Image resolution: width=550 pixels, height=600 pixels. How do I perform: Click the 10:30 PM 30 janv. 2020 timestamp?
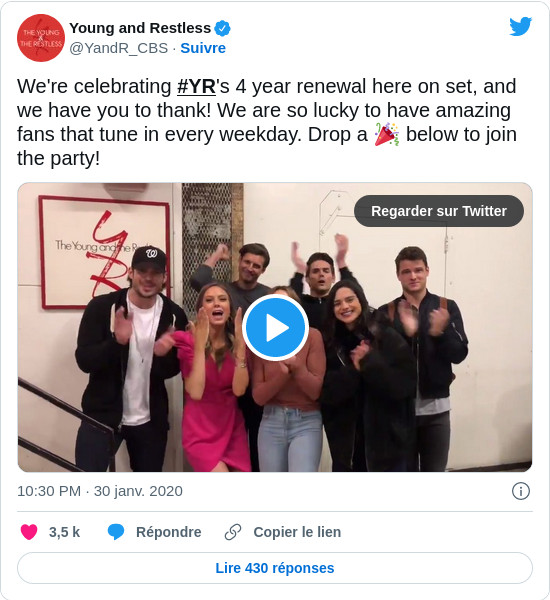[100, 491]
